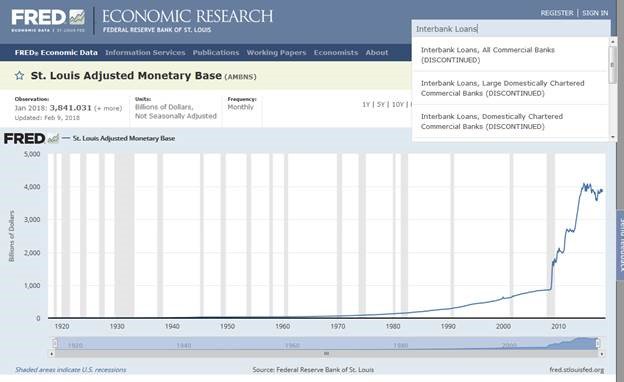Click the REGISTER link
The height and width of the screenshot is (382, 624).
(557, 13)
